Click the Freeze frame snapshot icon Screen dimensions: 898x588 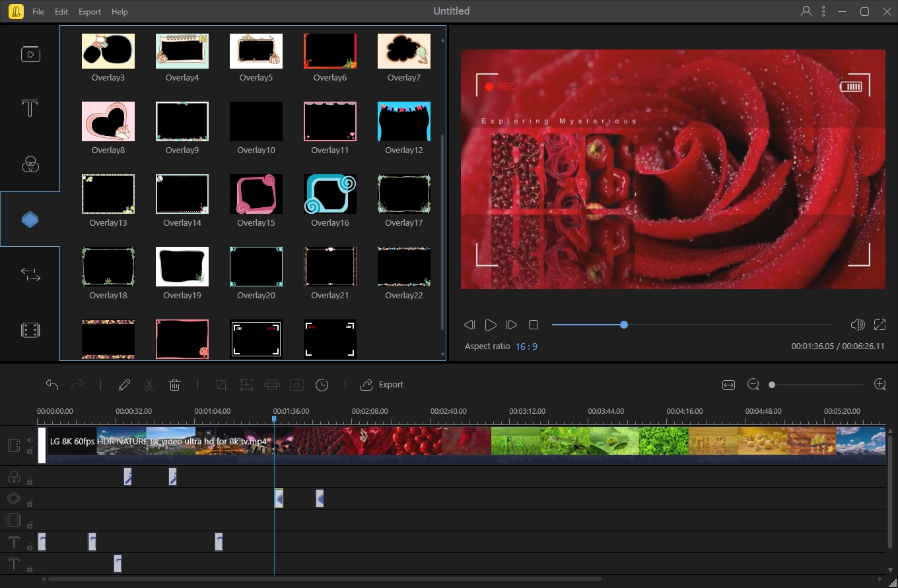297,385
